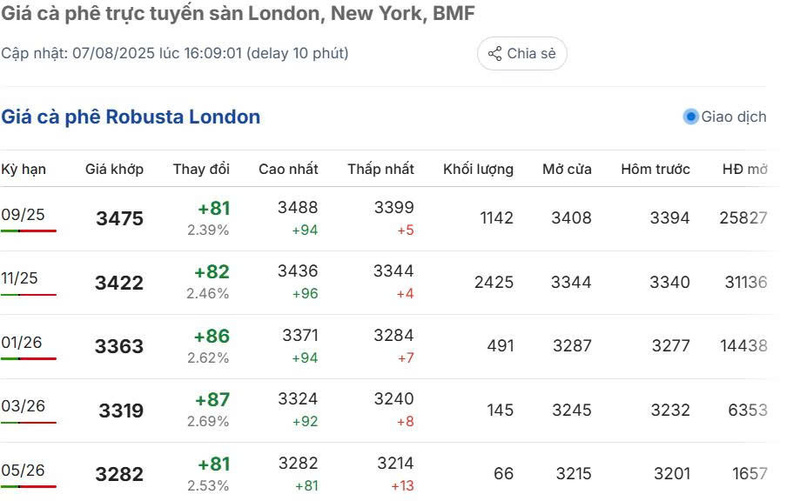Toggle the Giao dịch blue status indicator
The width and height of the screenshot is (800, 501).
tap(690, 117)
